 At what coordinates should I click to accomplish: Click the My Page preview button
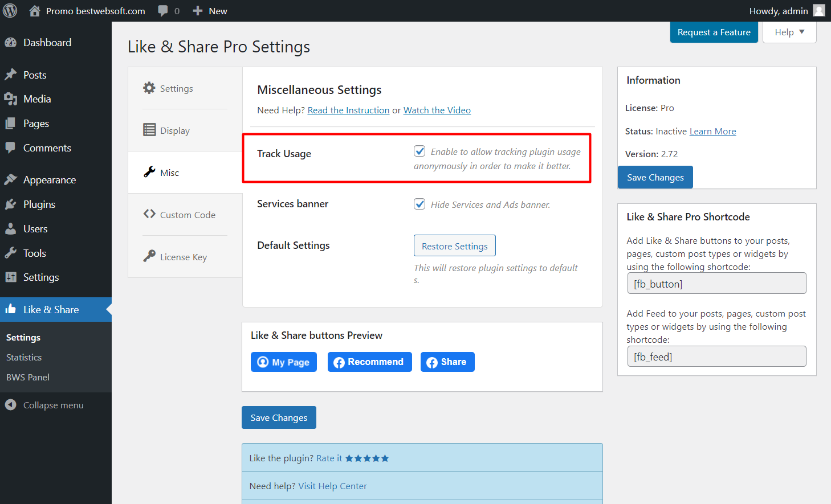[283, 362]
